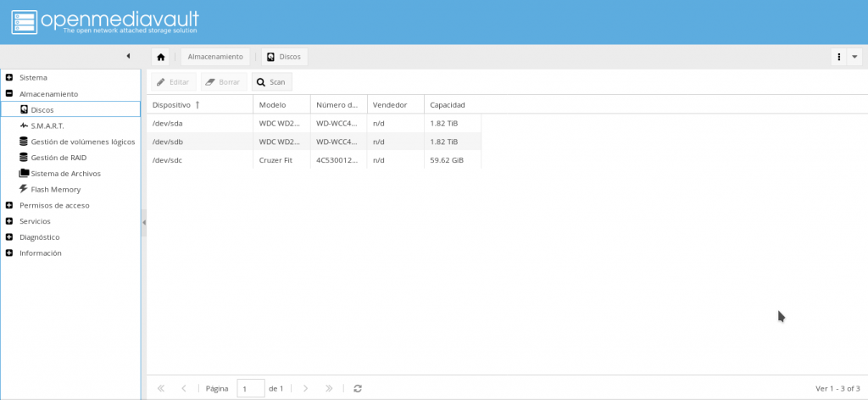Viewport: 868px width, 400px height.
Task: Click the Servicios label in the tree
Action: click(x=35, y=221)
